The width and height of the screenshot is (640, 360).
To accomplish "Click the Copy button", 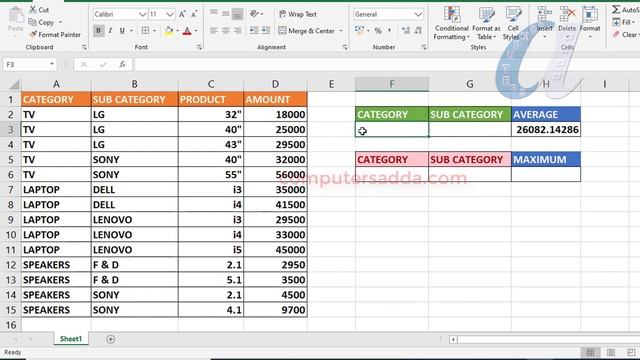I will tap(42, 22).
